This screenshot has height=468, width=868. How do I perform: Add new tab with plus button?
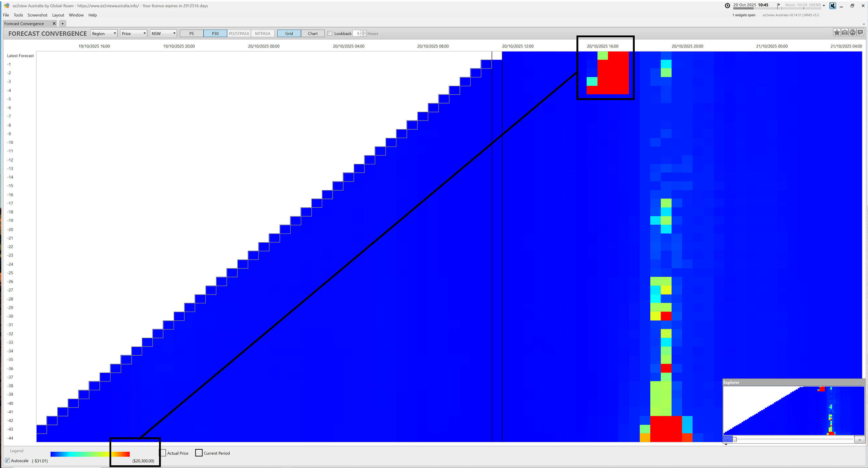point(62,23)
